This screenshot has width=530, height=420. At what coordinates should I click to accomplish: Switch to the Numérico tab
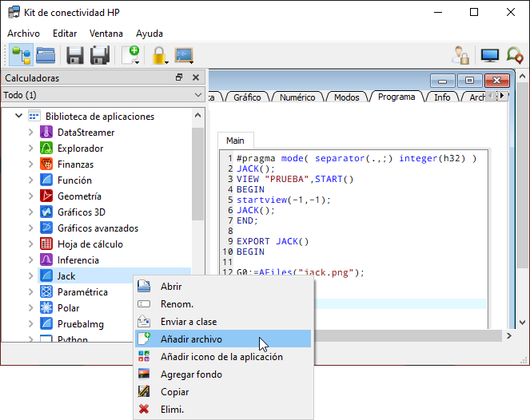tap(297, 97)
